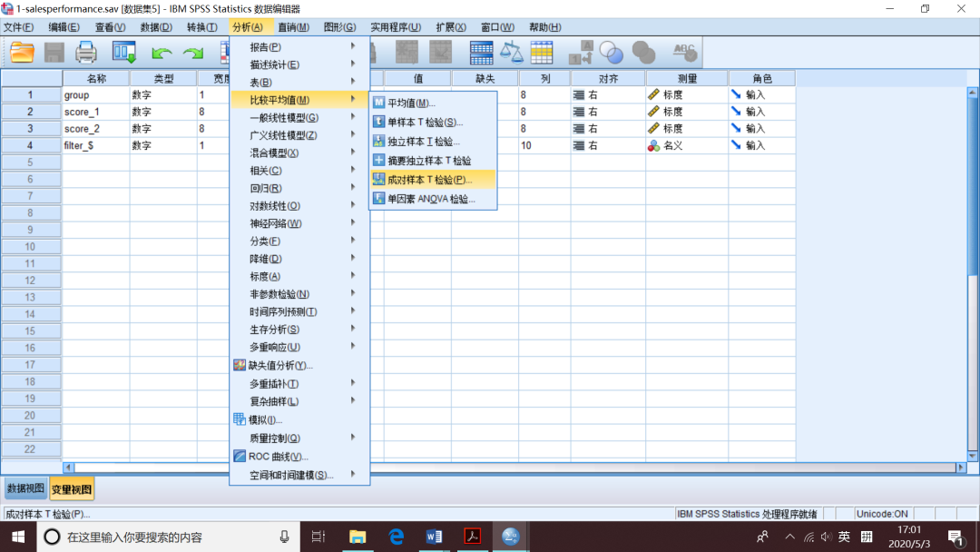
Task: Open Task View on the taskbar
Action: pos(318,537)
